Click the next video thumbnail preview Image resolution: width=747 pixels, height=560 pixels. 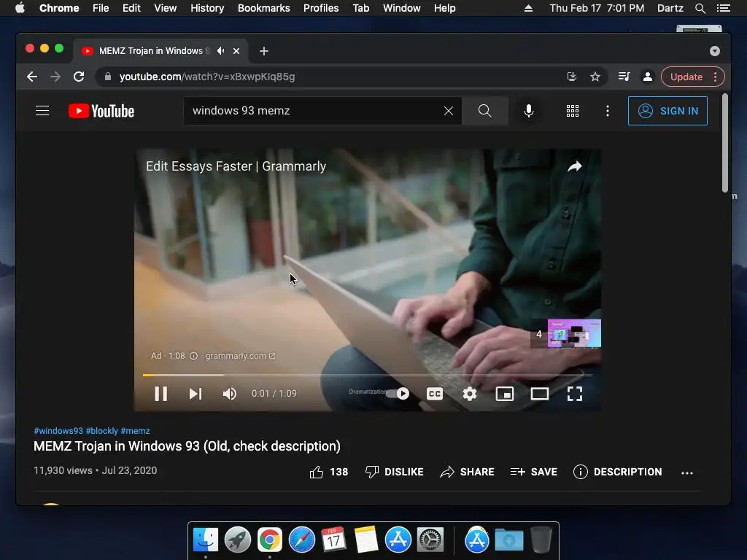tap(574, 333)
